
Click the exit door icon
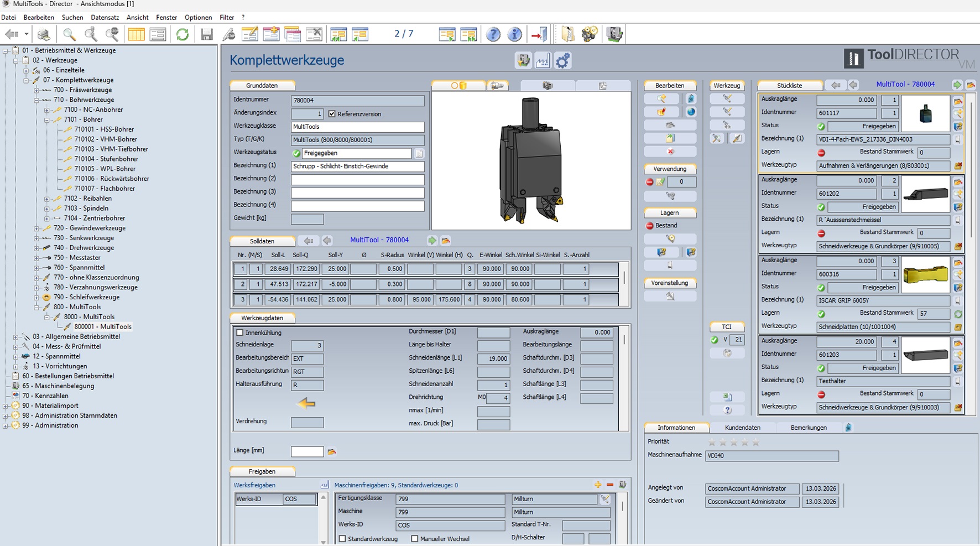[x=539, y=34]
